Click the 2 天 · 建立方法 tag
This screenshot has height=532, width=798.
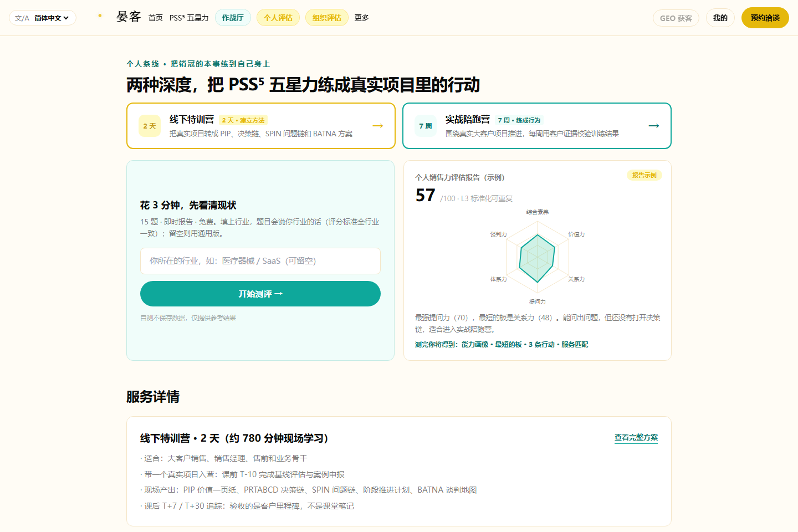243,120
